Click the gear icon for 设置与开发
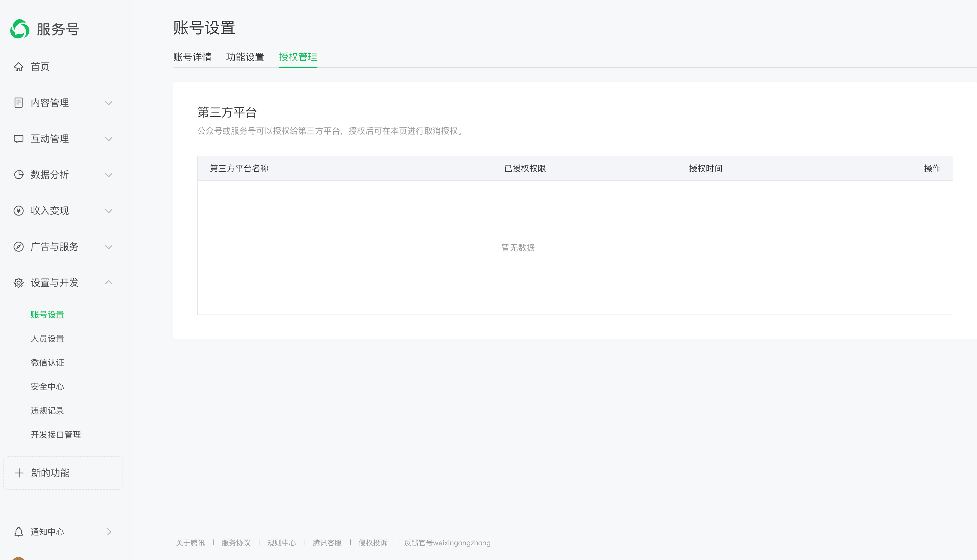 (x=19, y=283)
